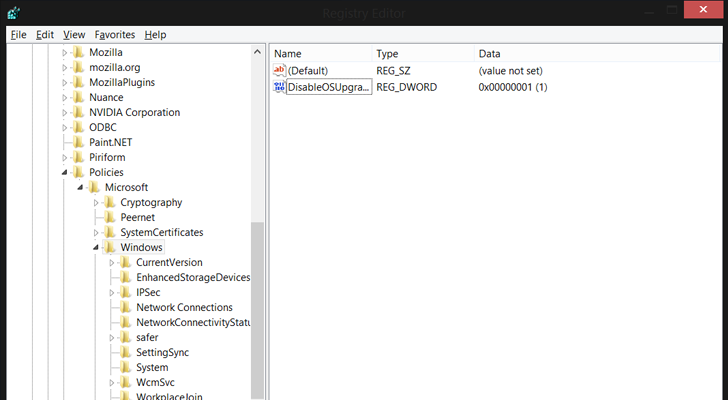Click the Piriform folder icon

pyautogui.click(x=78, y=157)
